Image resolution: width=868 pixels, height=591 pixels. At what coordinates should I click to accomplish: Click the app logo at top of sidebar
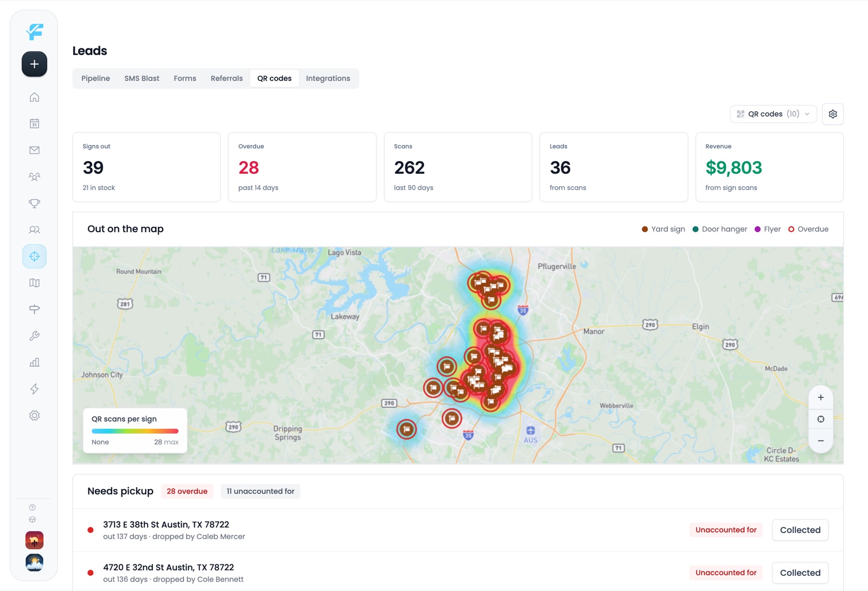point(34,31)
